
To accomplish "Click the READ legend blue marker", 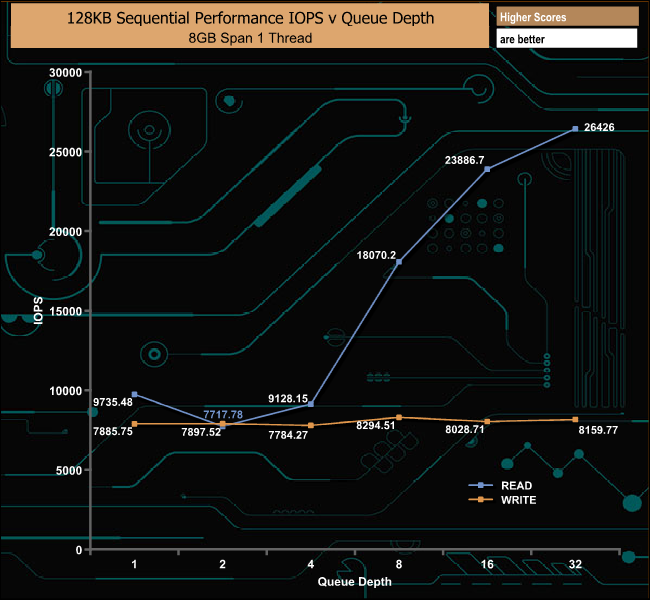I will (x=480, y=485).
